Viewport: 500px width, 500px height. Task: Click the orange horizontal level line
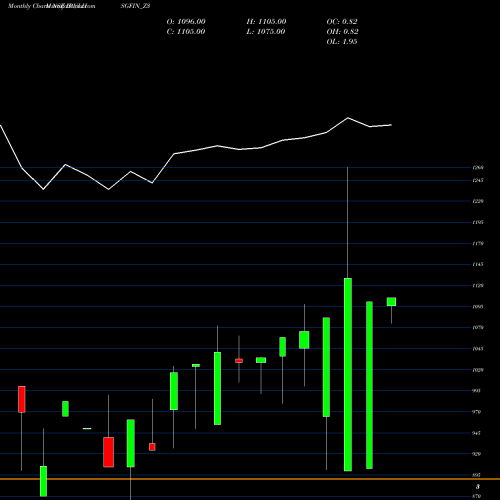click(x=250, y=479)
